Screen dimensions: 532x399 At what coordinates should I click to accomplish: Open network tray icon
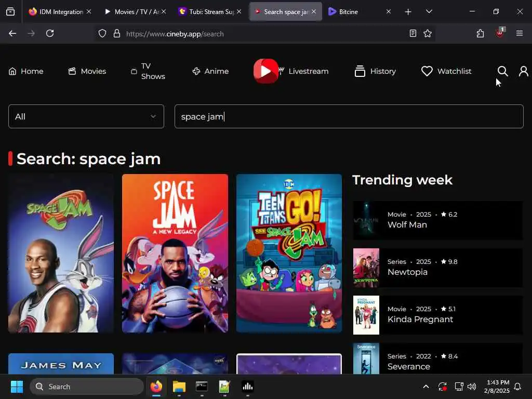point(459,387)
